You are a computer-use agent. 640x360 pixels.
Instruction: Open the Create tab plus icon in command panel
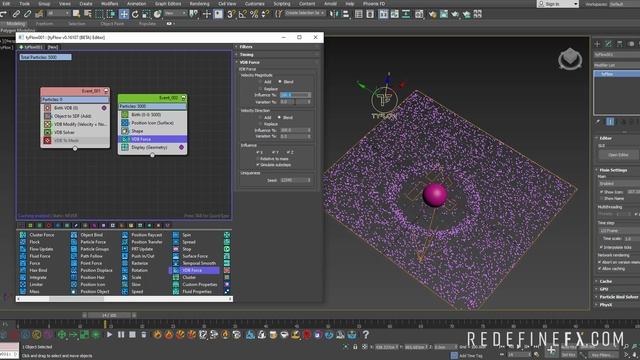point(597,44)
